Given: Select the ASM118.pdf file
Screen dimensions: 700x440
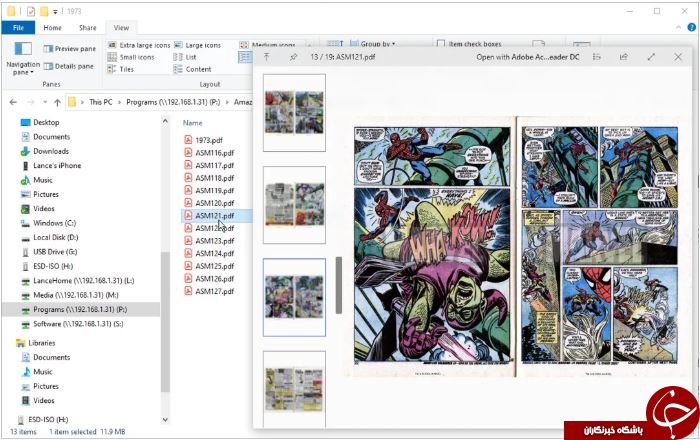Looking at the screenshot, I should pos(209,178).
